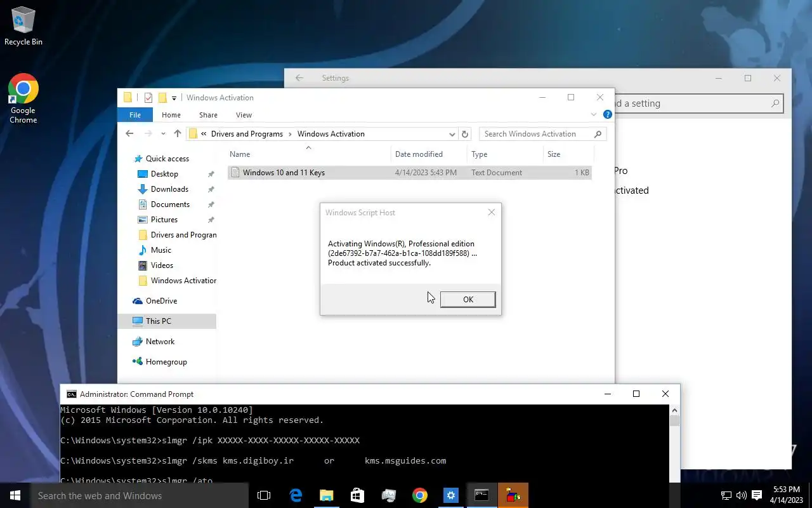
Task: Select Homegroup in navigation pane
Action: pos(166,362)
